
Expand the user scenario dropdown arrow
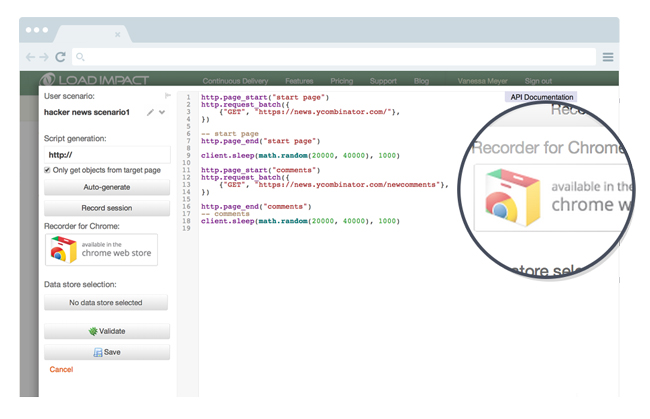click(x=162, y=112)
